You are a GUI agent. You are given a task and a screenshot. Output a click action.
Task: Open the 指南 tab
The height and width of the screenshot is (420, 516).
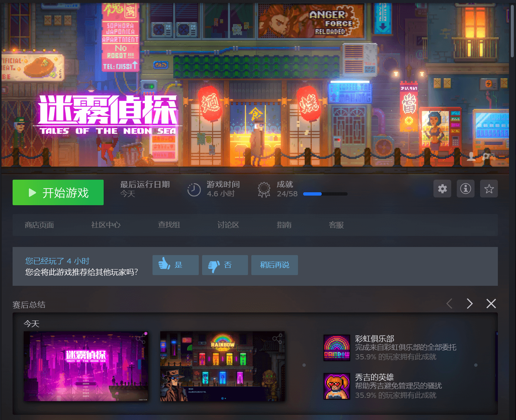coord(284,225)
